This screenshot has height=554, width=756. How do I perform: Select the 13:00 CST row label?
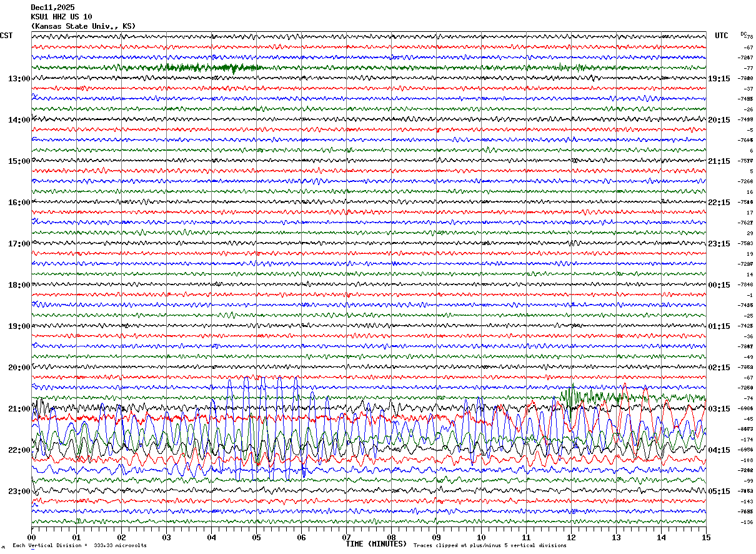19,79
